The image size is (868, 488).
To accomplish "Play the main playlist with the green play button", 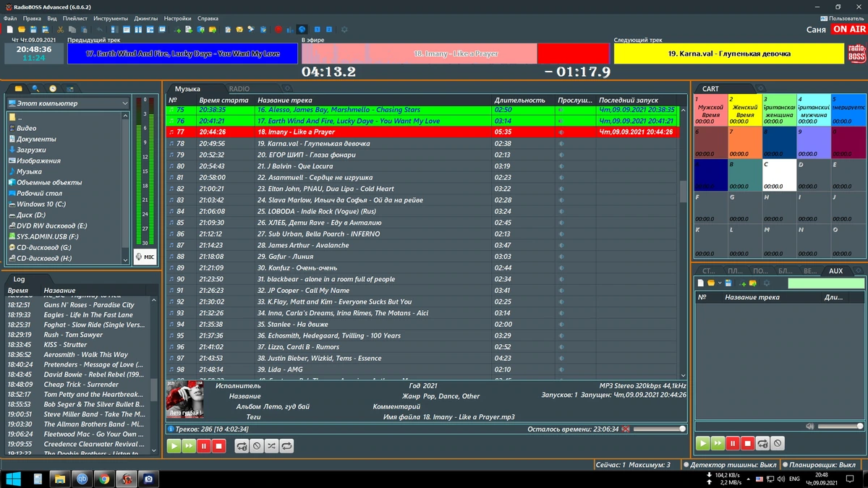I will (x=174, y=446).
